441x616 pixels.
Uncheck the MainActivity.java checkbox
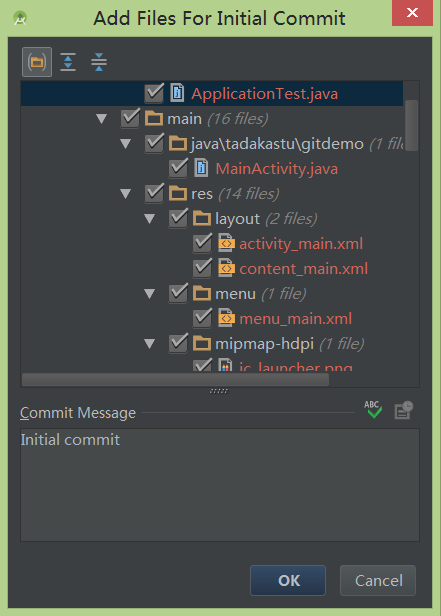click(178, 168)
